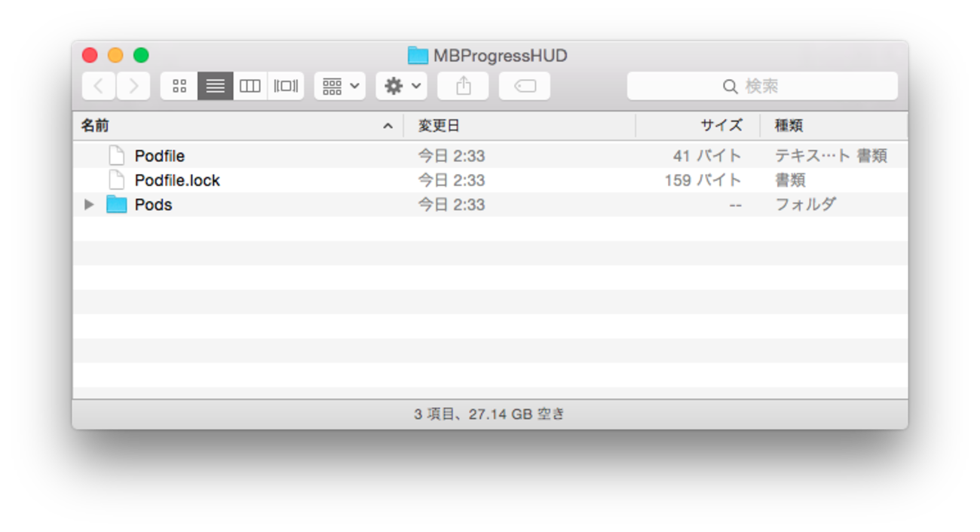Select the Podfile file name
Screen dimensions: 980x532
click(x=160, y=156)
